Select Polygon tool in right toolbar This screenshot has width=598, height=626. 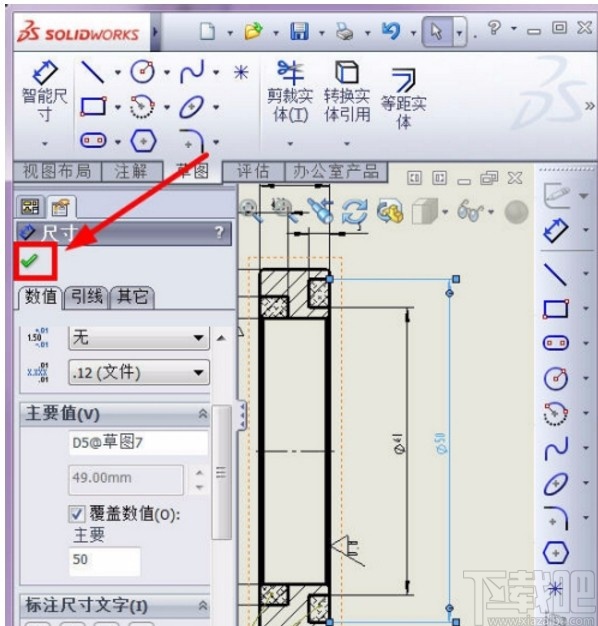point(556,553)
